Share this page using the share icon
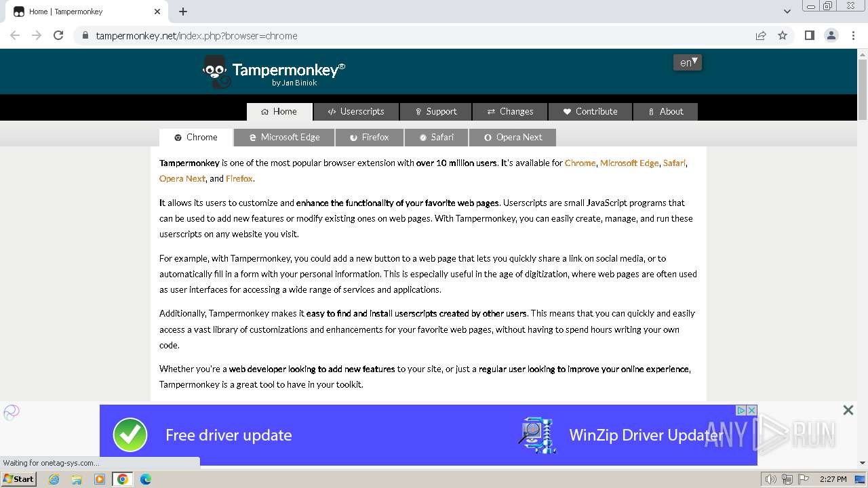The width and height of the screenshot is (868, 488). 761,35
